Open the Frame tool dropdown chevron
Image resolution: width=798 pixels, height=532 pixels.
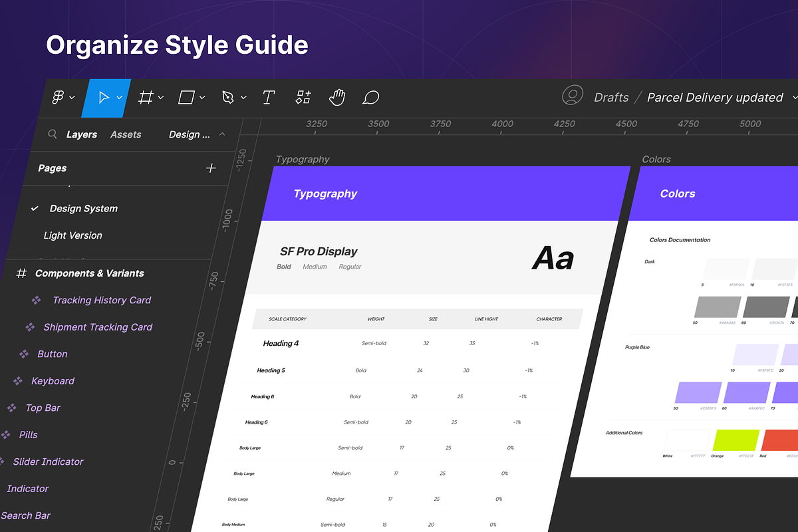[x=161, y=98]
